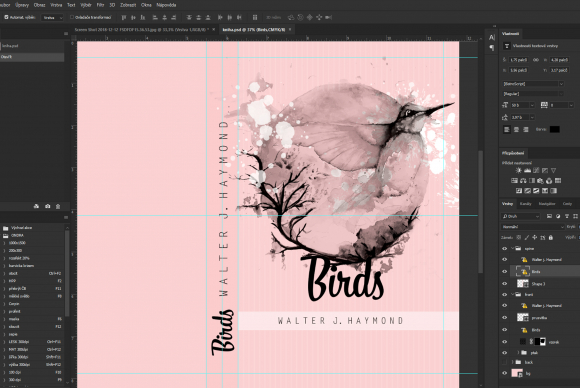This screenshot has height=388, width=580.
Task: Click the Levels histogram adjustment icon
Action: tap(527, 171)
